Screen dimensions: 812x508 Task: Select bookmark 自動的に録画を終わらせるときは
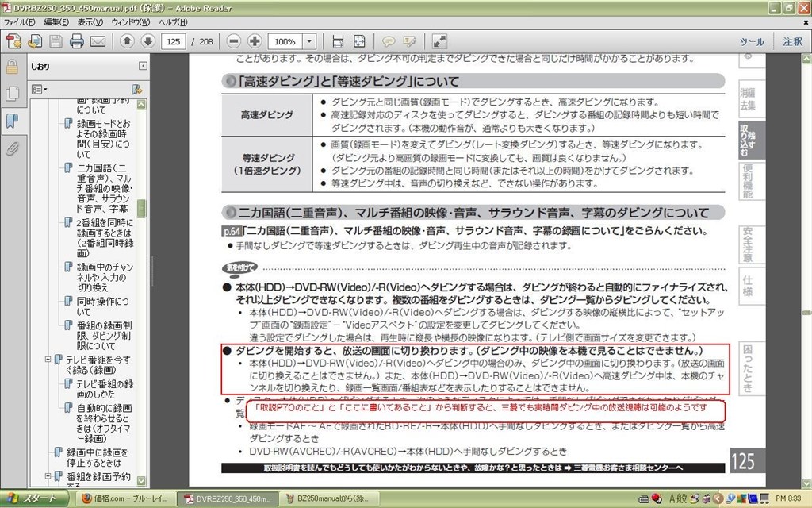point(104,423)
